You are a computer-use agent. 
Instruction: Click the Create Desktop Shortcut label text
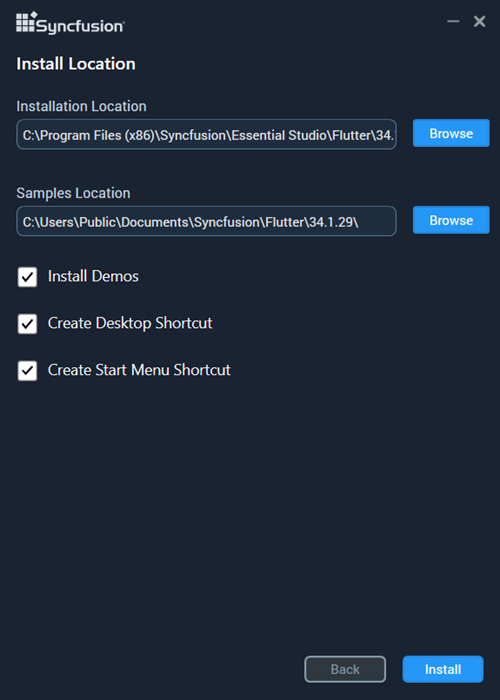[x=130, y=323]
